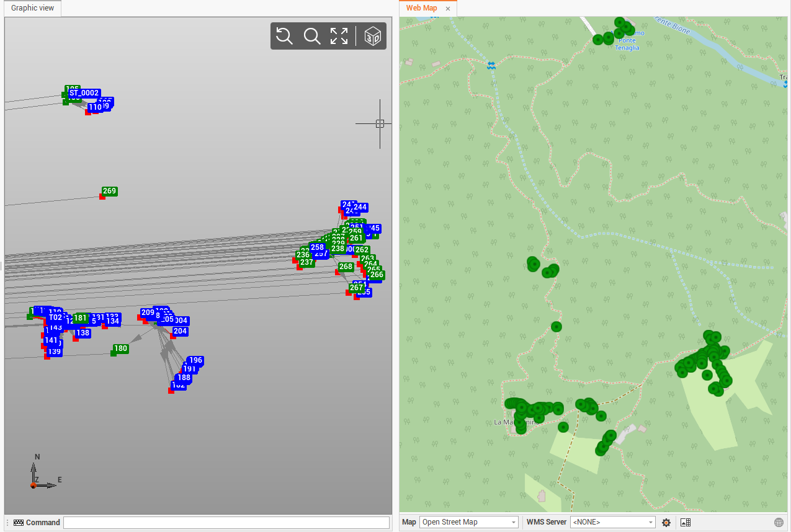The image size is (791, 532).
Task: Click the globe icon in map bar
Action: click(x=779, y=523)
